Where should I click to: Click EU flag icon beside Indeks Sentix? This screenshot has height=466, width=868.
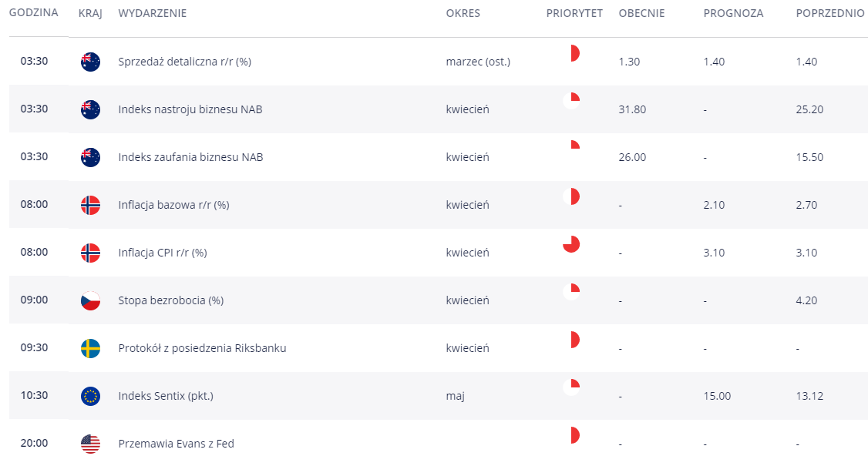pyautogui.click(x=90, y=396)
